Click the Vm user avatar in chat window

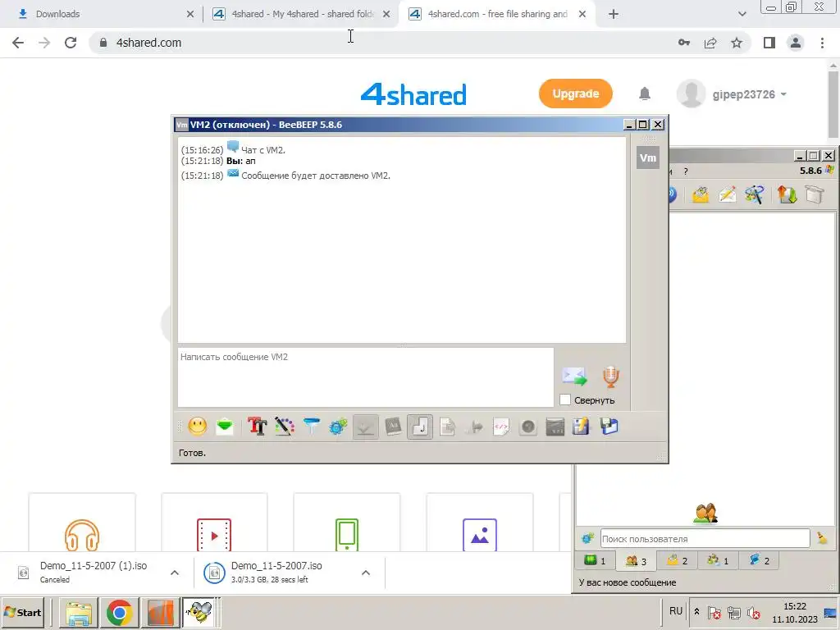click(648, 157)
